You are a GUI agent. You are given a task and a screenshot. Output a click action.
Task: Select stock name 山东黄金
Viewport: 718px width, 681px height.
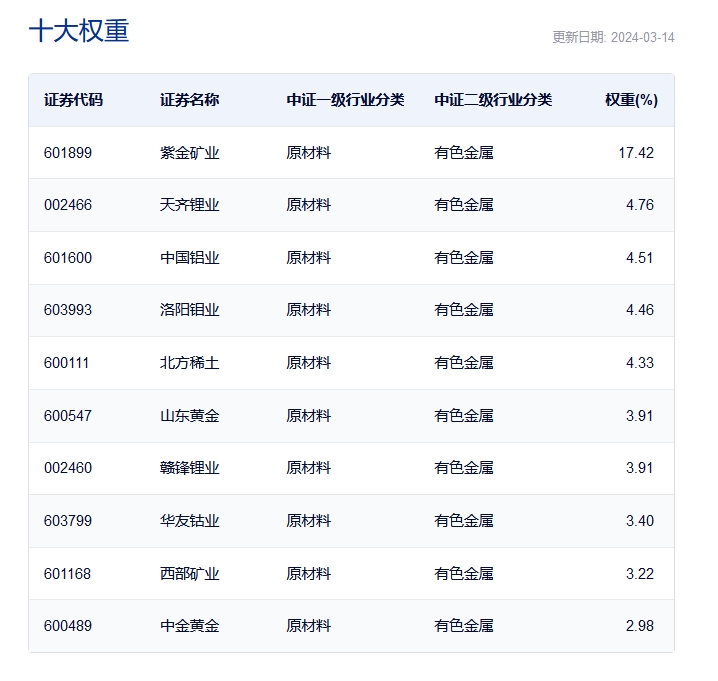click(x=190, y=416)
